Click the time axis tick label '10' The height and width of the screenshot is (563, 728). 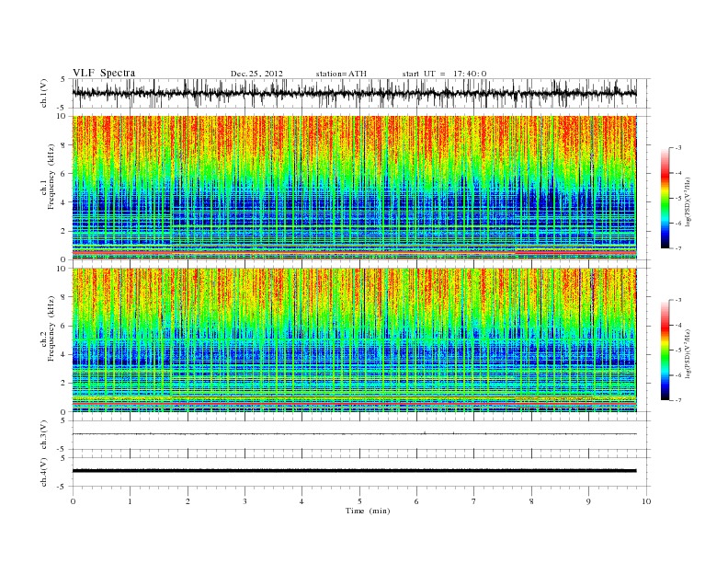point(646,501)
